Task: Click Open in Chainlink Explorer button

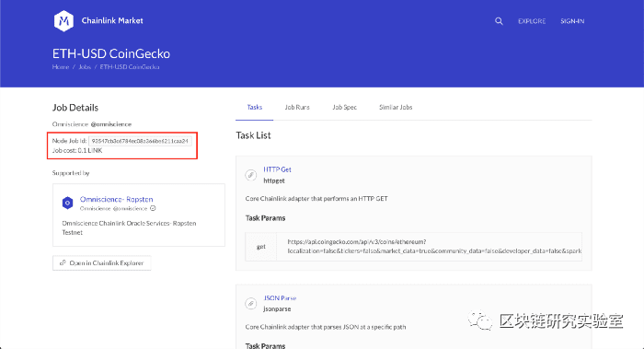Action: pyautogui.click(x=102, y=263)
